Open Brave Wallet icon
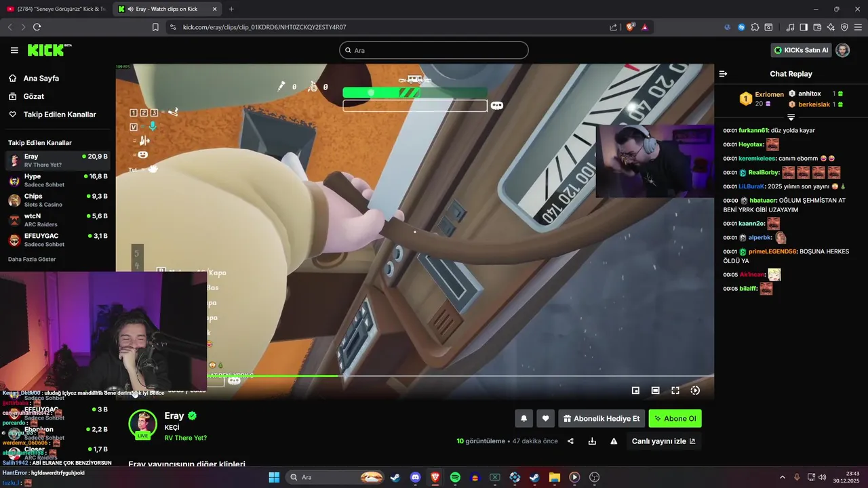 click(x=817, y=27)
